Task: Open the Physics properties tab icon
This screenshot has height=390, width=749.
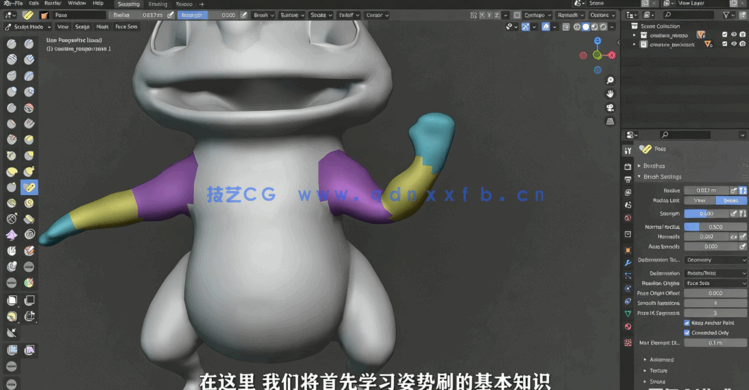Action: tap(628, 289)
